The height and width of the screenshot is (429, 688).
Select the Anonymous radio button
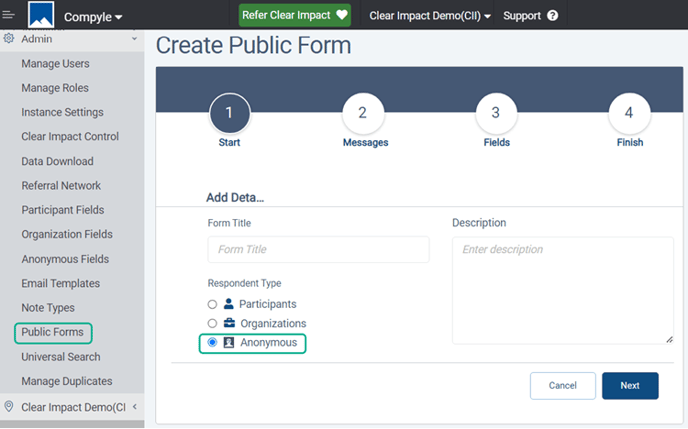(x=212, y=342)
